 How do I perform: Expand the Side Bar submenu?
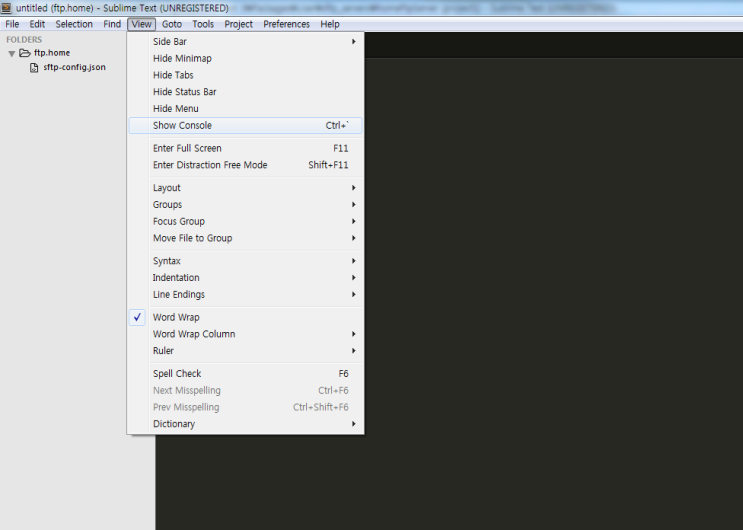[x=245, y=42]
